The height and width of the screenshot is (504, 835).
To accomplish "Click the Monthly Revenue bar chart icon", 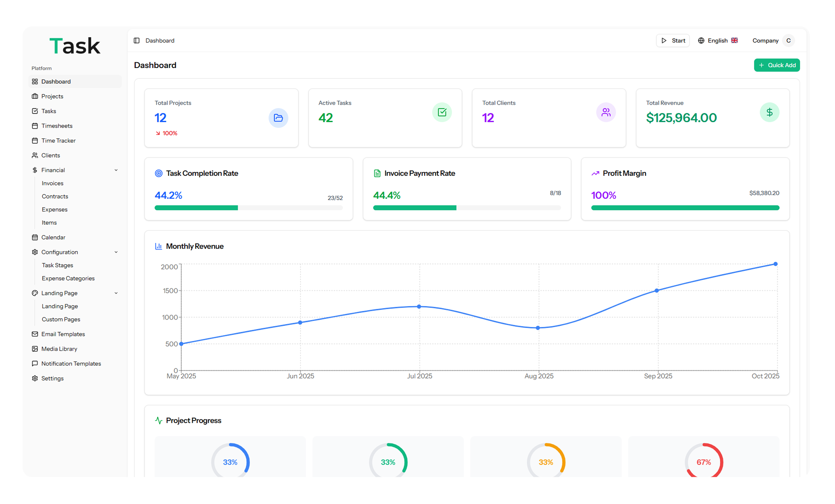I will point(158,246).
